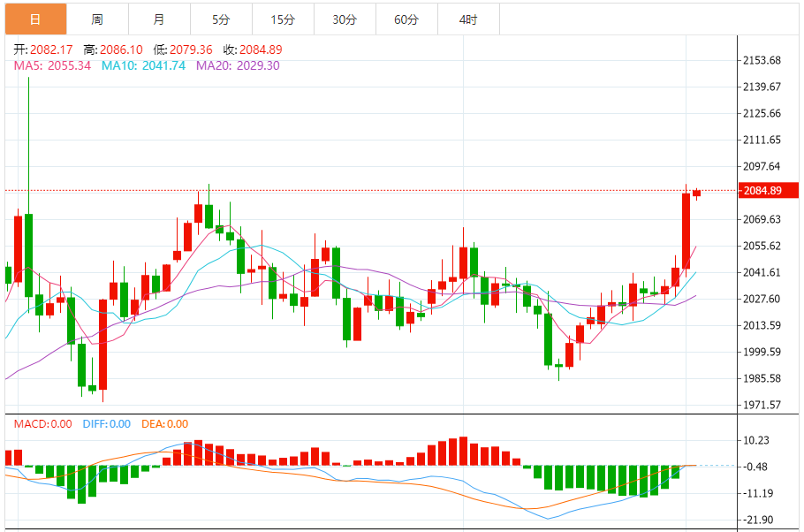Click the 2055.62 price axis label
Viewport: 804px width, 532px height.
tap(762, 246)
